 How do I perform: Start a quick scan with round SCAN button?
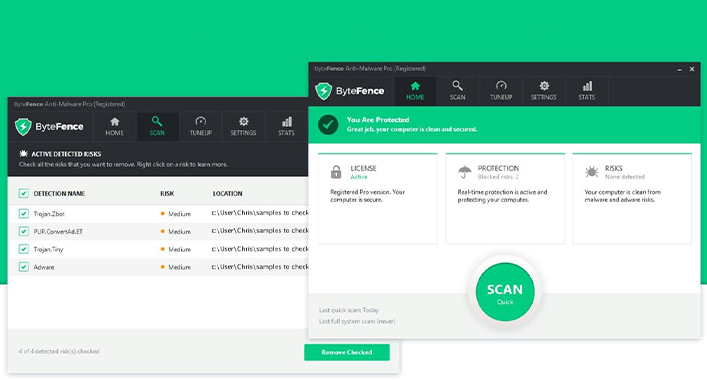pos(505,292)
